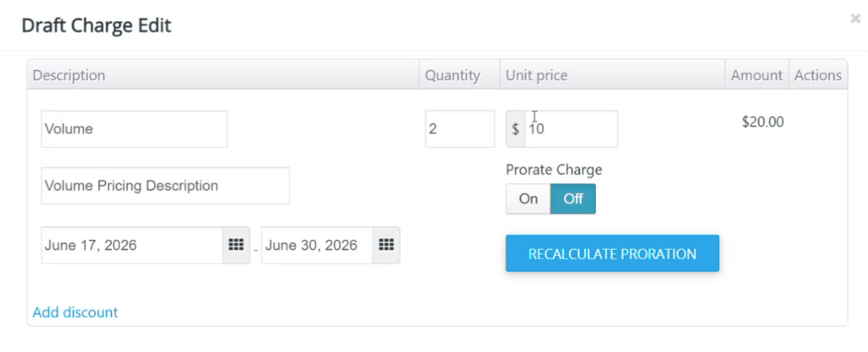Click the Recalculate Proration button

pyautogui.click(x=612, y=254)
